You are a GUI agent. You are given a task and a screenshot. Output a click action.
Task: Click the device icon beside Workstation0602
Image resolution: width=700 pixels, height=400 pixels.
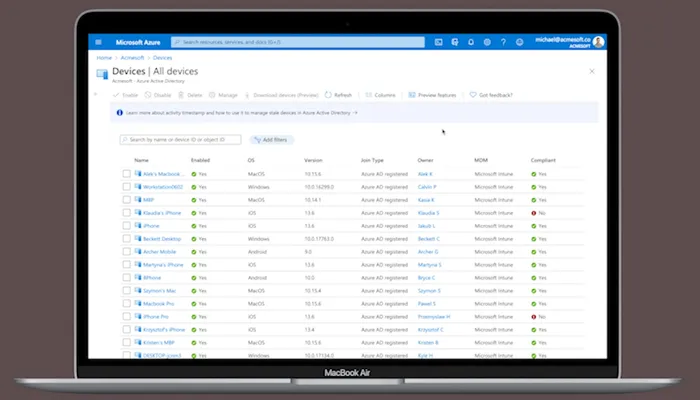tap(138, 187)
